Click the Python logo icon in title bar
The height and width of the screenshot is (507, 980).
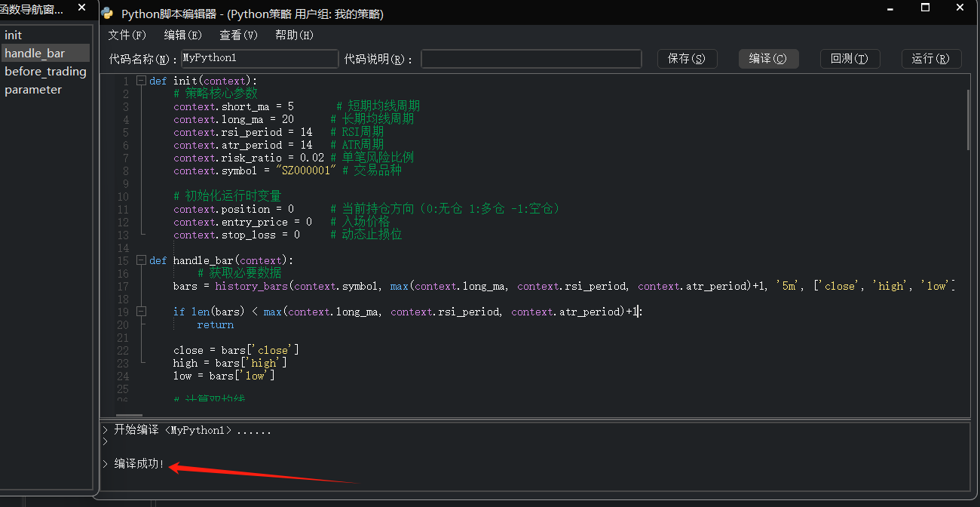coord(107,14)
